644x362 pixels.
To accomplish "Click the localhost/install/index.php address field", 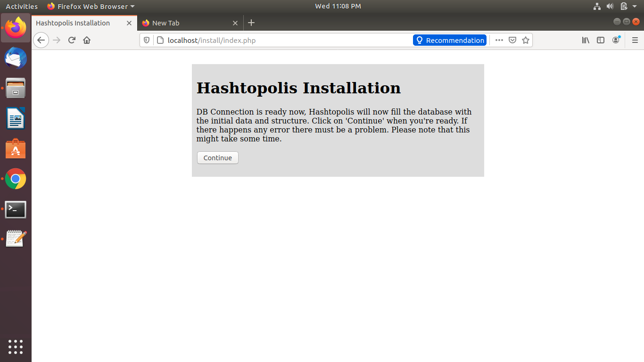I will pyautogui.click(x=288, y=40).
